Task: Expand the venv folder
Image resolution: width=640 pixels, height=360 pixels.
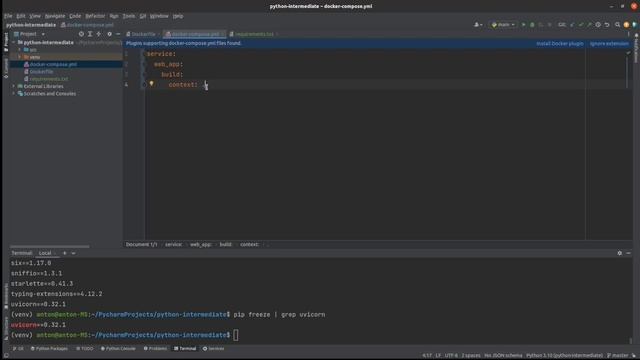Action: [19, 57]
